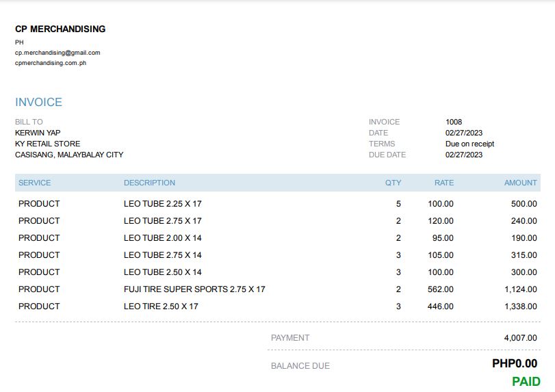Click the 315.00 amount cell

524,255
